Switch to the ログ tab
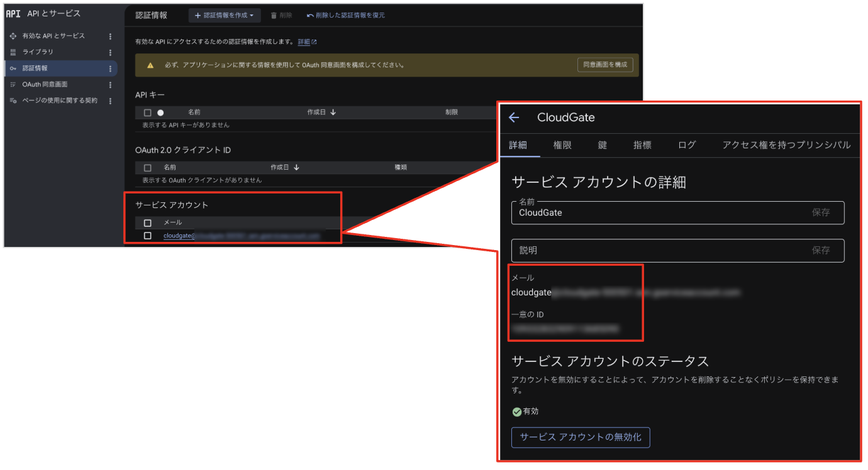The height and width of the screenshot is (470, 868). [x=687, y=145]
